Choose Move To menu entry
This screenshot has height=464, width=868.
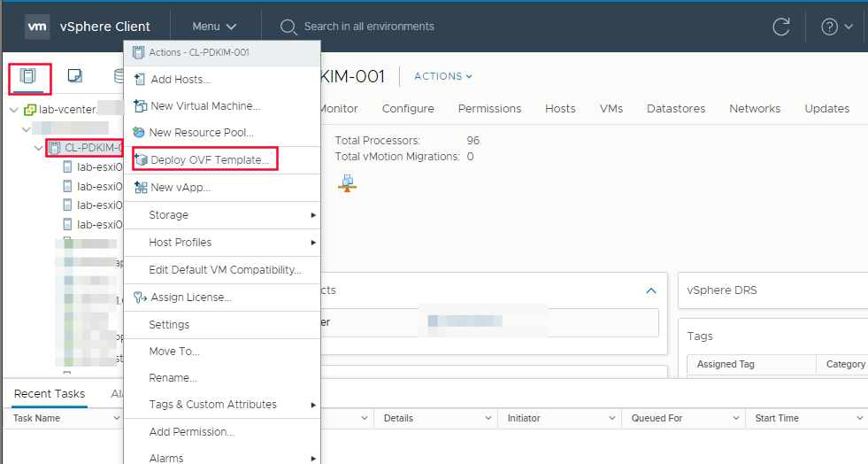coord(222,352)
